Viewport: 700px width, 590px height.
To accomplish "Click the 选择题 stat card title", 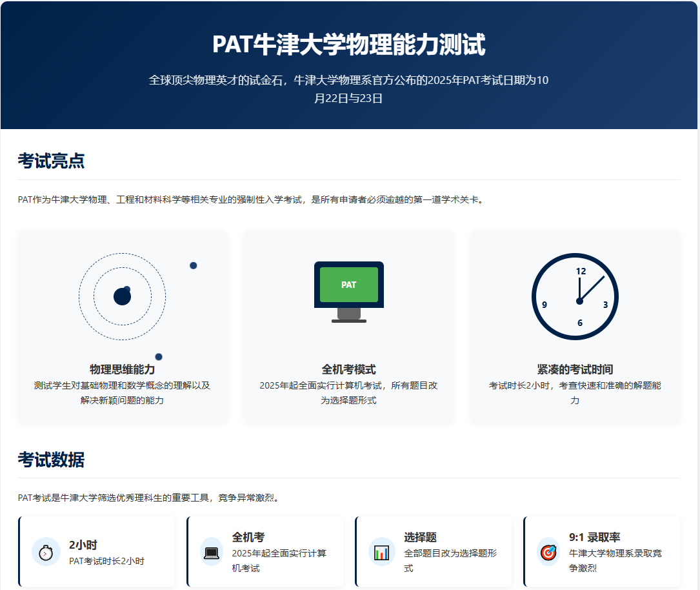I will 420,537.
